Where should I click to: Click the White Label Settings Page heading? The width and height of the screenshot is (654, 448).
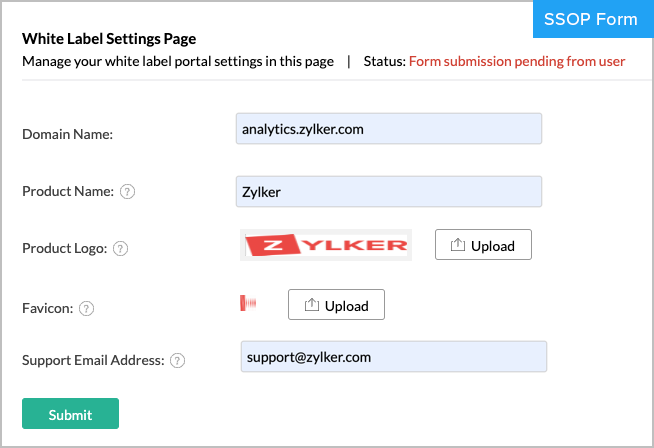tap(109, 39)
